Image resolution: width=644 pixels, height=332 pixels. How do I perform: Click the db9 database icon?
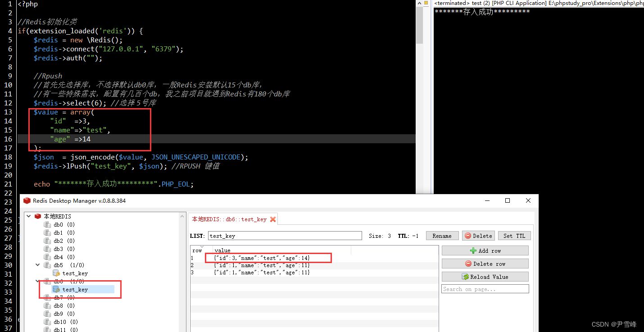pyautogui.click(x=47, y=314)
